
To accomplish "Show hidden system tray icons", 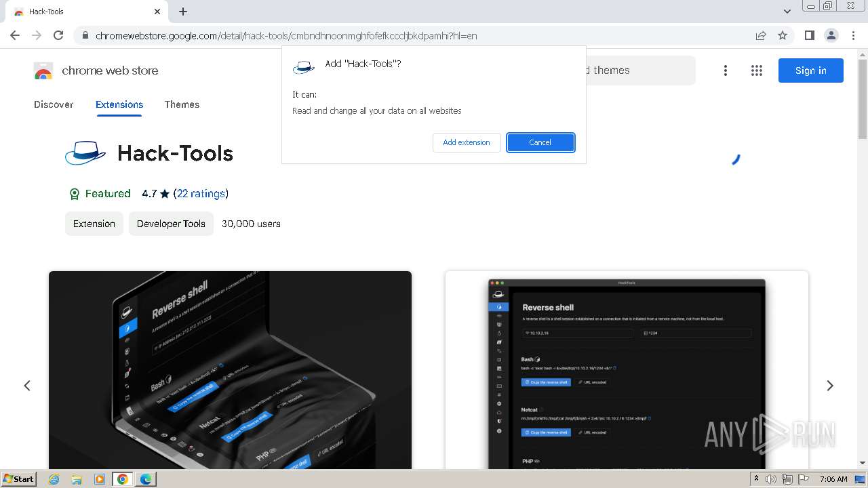I will [x=756, y=479].
